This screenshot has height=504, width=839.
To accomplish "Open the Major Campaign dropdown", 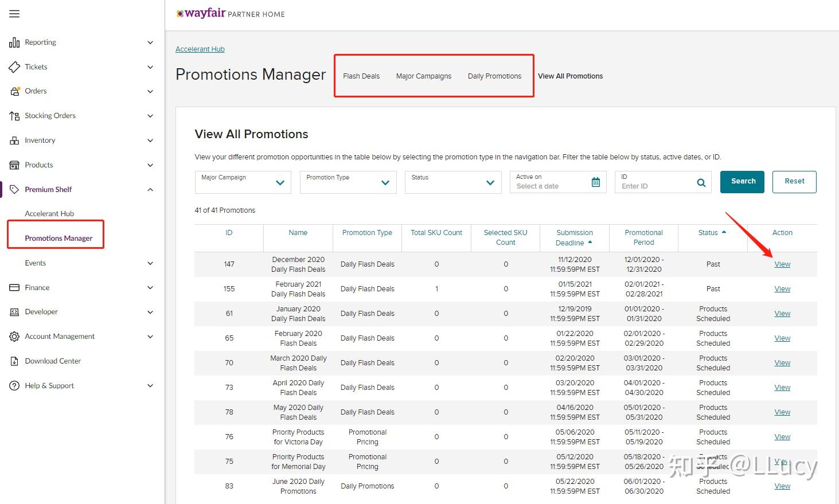I will (243, 182).
